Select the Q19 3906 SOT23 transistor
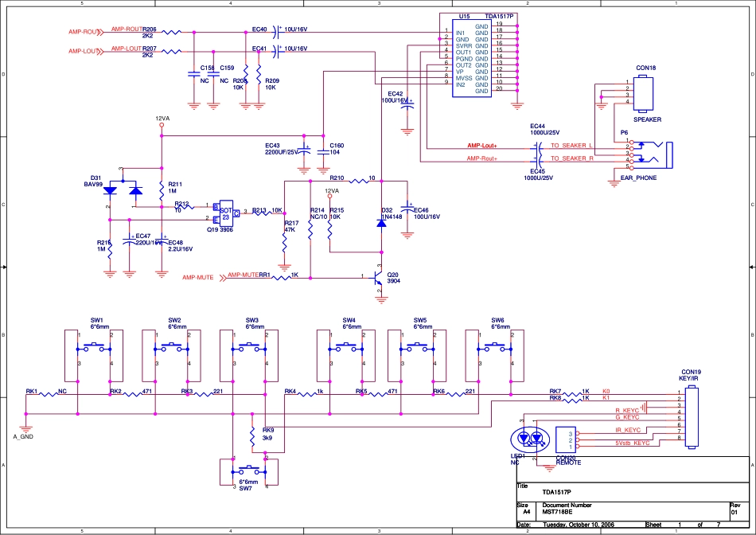 (x=227, y=210)
